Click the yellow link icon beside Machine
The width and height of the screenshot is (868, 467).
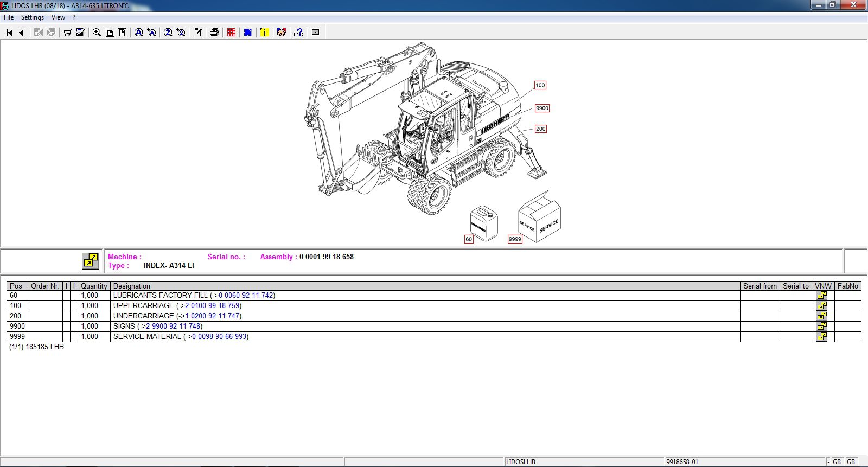click(x=91, y=261)
